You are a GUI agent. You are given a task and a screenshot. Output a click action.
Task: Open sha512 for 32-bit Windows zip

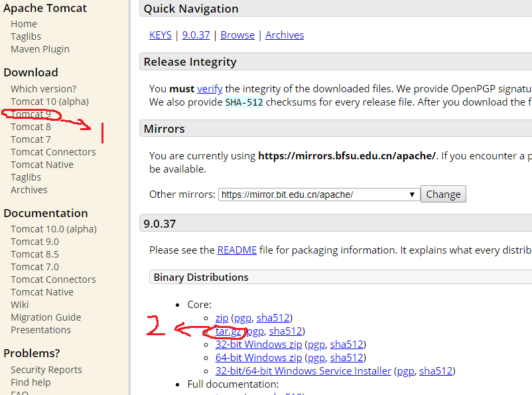(347, 345)
